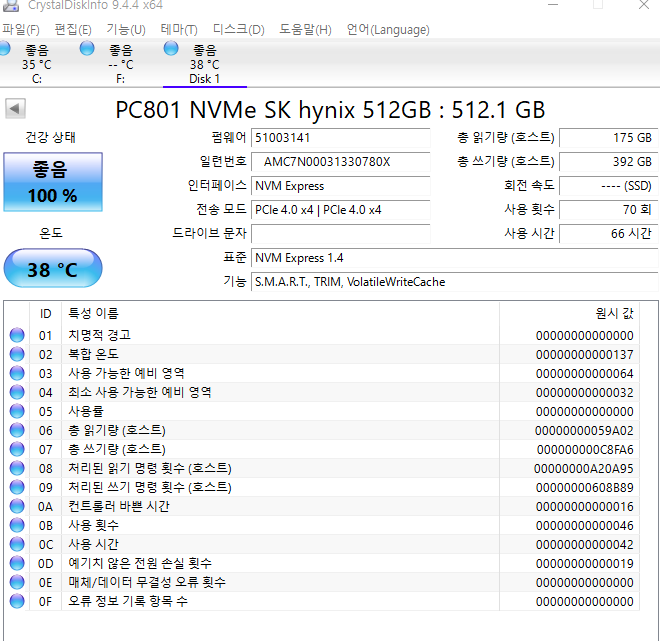Click raw value 00000000A20A95

point(584,469)
